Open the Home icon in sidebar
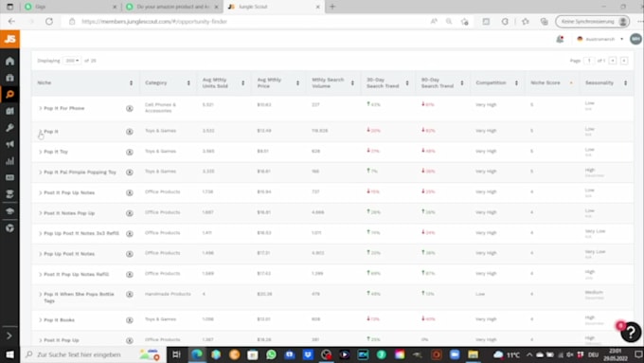The width and height of the screenshot is (644, 363). point(9,62)
